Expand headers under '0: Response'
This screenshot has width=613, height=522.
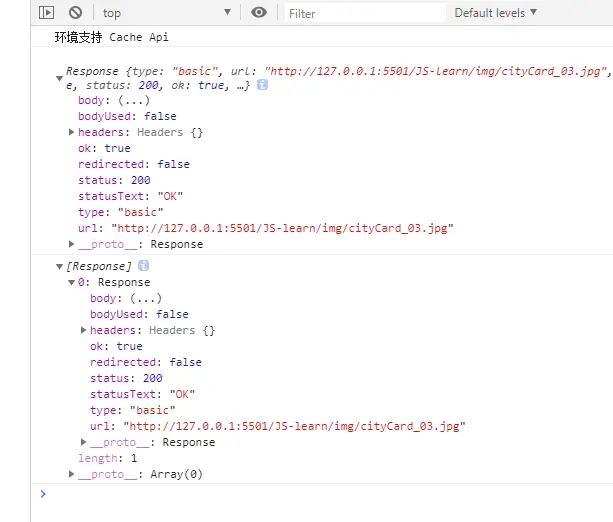pyautogui.click(x=83, y=330)
